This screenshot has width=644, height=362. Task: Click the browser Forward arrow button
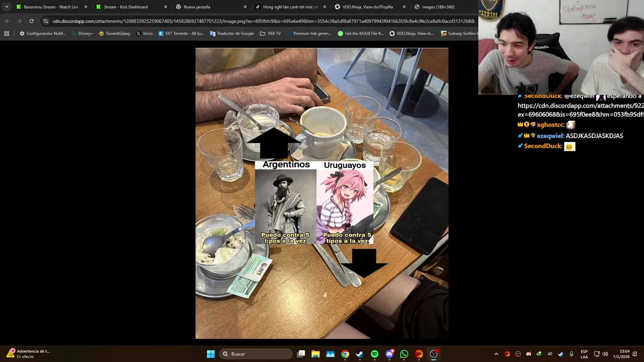pos(19,21)
